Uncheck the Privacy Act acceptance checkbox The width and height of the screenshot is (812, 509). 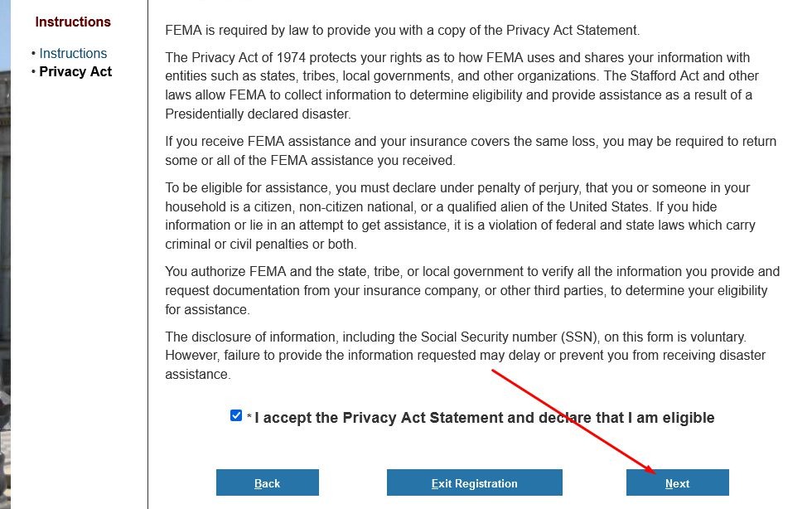point(236,416)
